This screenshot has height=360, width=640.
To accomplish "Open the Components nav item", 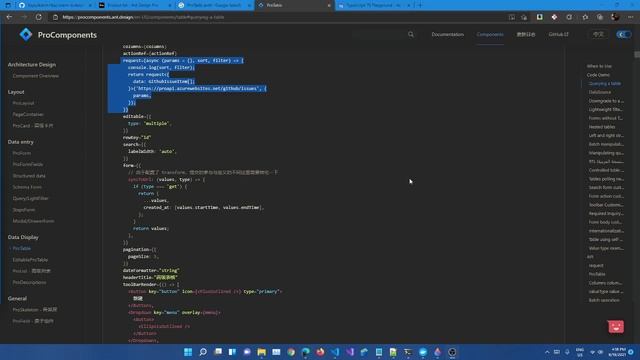I will pyautogui.click(x=490, y=35).
